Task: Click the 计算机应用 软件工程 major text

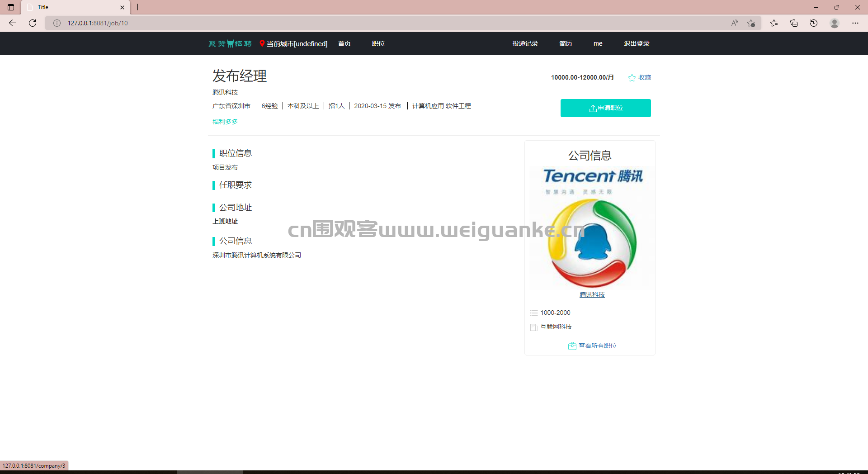Action: coord(442,106)
